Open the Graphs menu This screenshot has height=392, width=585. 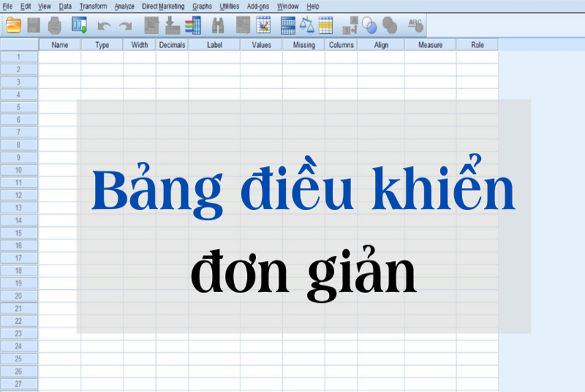point(202,7)
